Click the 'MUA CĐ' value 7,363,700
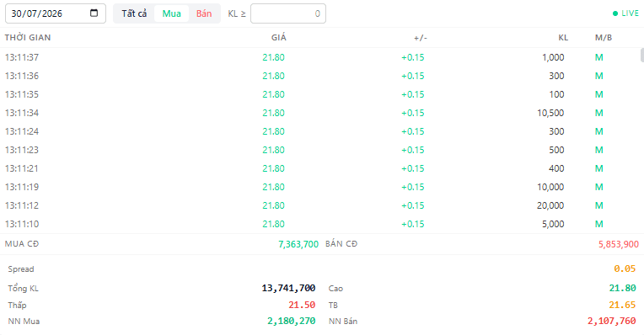 pos(298,244)
